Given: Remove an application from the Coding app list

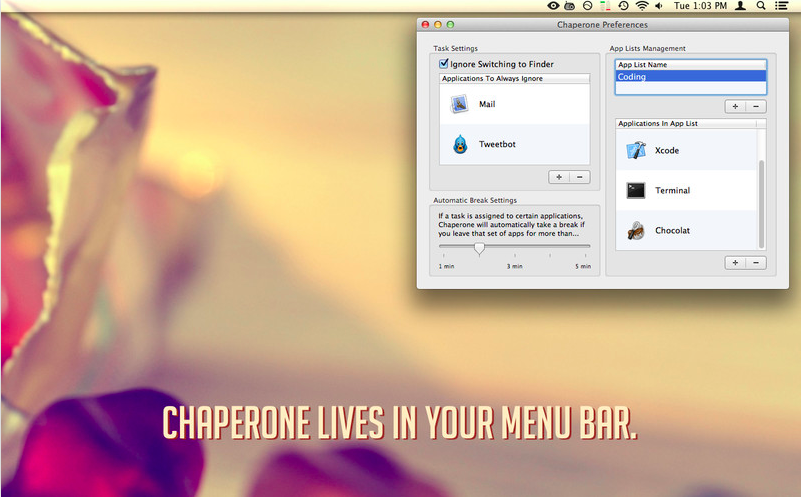Looking at the screenshot, I should tap(756, 263).
